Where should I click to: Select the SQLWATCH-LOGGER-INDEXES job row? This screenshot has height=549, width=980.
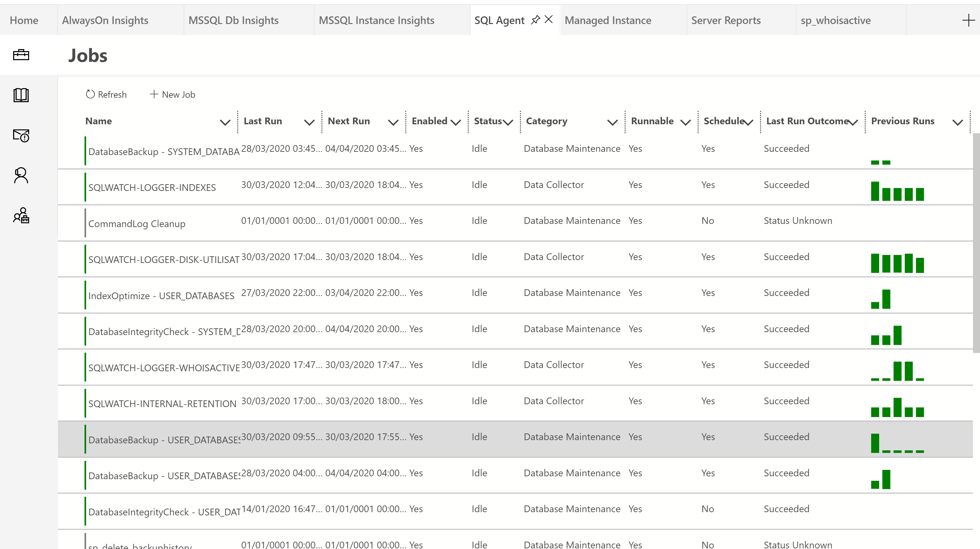[152, 187]
